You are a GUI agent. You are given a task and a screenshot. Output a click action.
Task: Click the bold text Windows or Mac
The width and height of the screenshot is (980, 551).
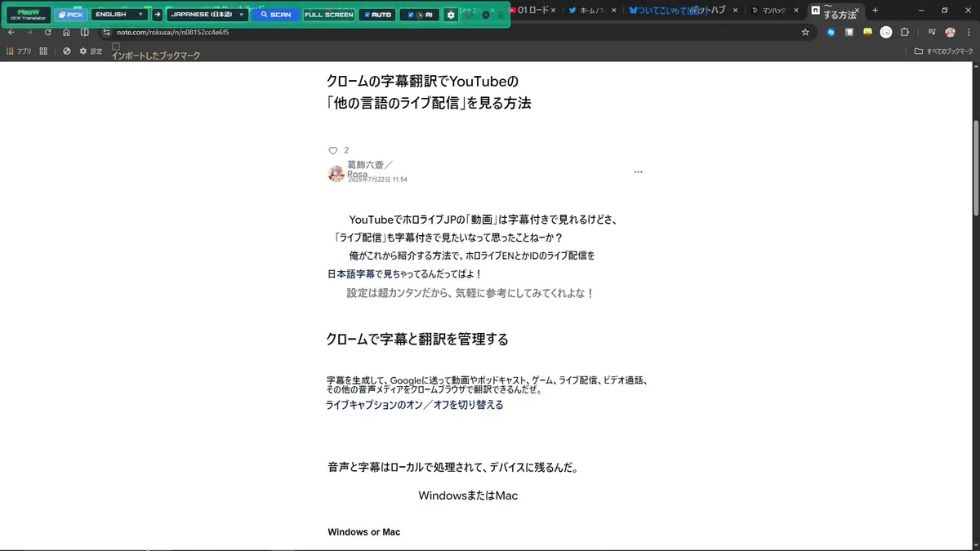pyautogui.click(x=363, y=532)
